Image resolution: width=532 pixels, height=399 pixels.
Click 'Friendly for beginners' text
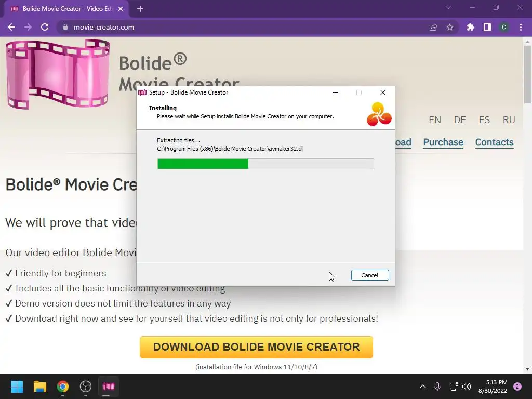[x=60, y=273]
